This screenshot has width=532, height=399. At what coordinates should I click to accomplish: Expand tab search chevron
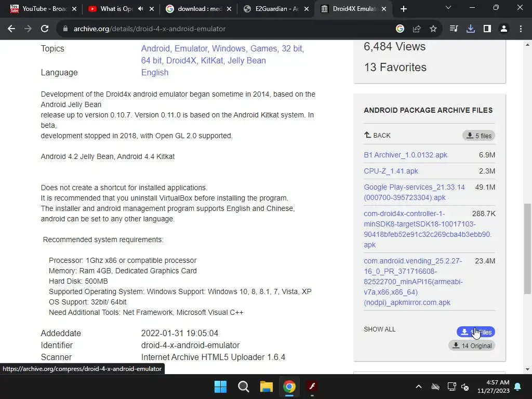click(x=448, y=7)
